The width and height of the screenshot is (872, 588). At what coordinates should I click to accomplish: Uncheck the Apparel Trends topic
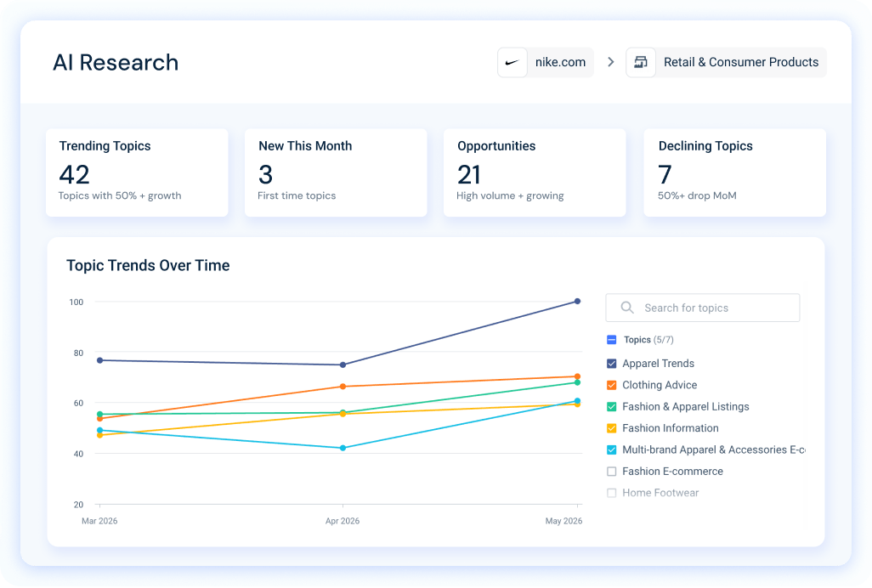tap(611, 364)
